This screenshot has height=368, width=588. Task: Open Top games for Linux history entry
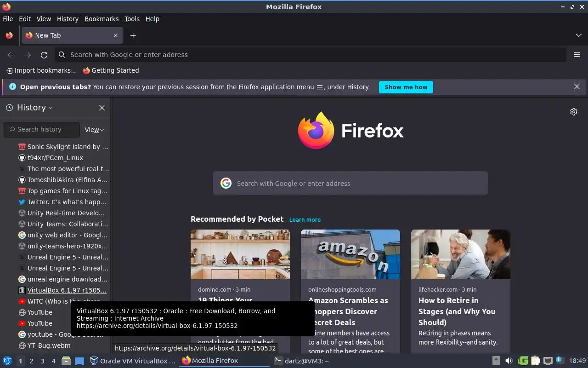63,191
